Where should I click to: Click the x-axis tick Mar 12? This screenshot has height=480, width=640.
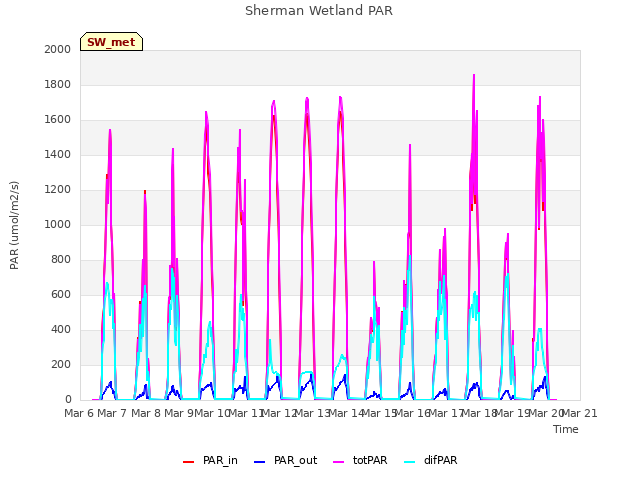point(279,413)
